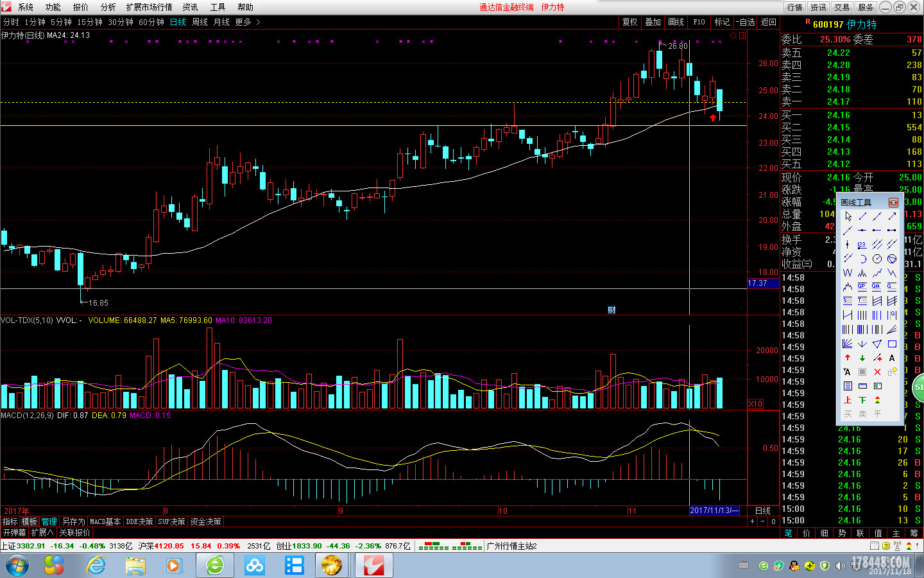
Task: Select the fan lines tool
Action: click(x=847, y=344)
